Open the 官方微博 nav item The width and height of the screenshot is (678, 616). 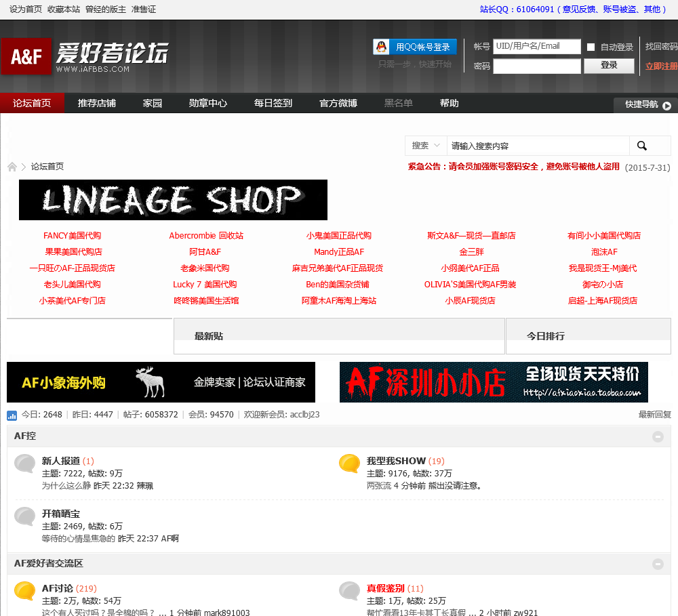(338, 103)
